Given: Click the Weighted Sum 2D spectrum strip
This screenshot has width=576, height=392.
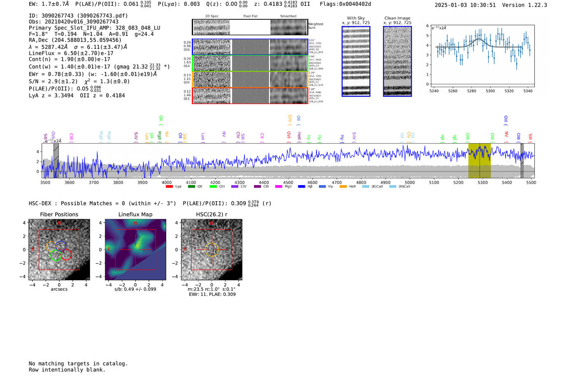Looking at the screenshot, I should click(x=250, y=27).
